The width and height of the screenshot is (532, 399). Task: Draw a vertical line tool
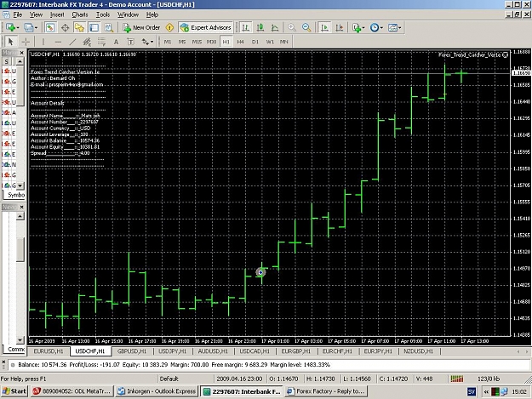[43, 42]
